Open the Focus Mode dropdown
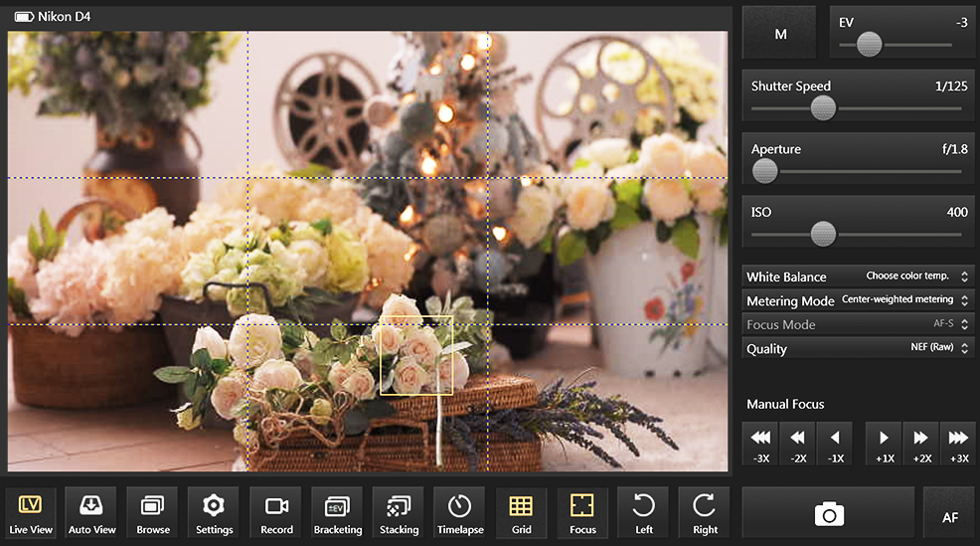The width and height of the screenshot is (980, 546). tap(858, 324)
